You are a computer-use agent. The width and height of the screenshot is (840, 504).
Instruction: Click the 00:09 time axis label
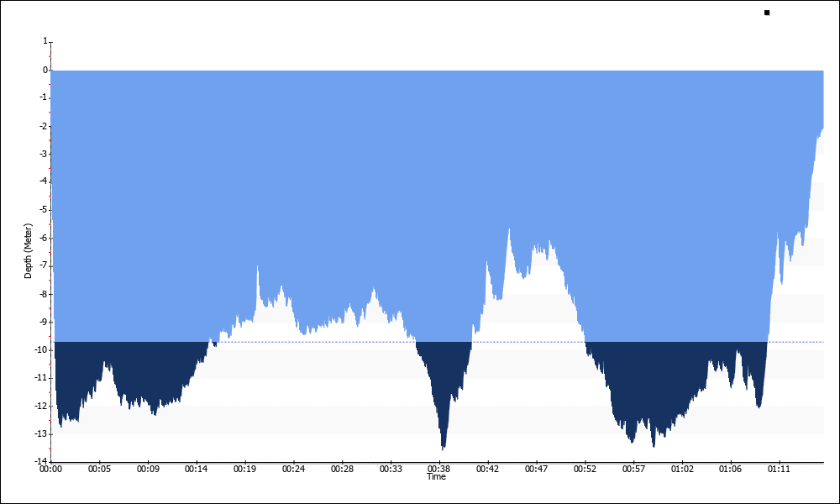pos(148,470)
